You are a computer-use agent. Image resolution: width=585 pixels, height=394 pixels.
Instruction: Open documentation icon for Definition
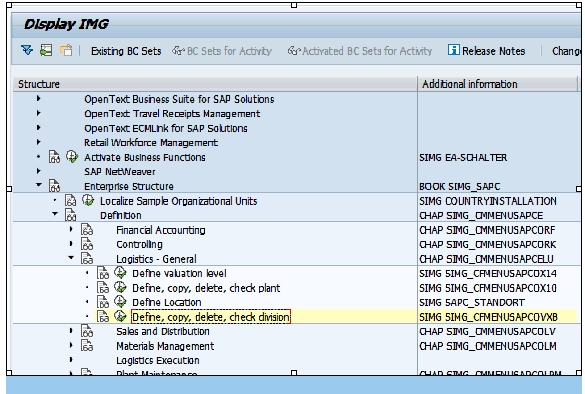pyautogui.click(x=71, y=215)
